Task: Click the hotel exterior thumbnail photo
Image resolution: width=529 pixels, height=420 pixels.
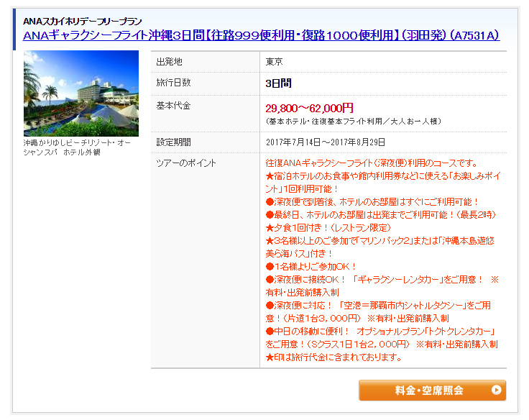Action: [x=81, y=93]
